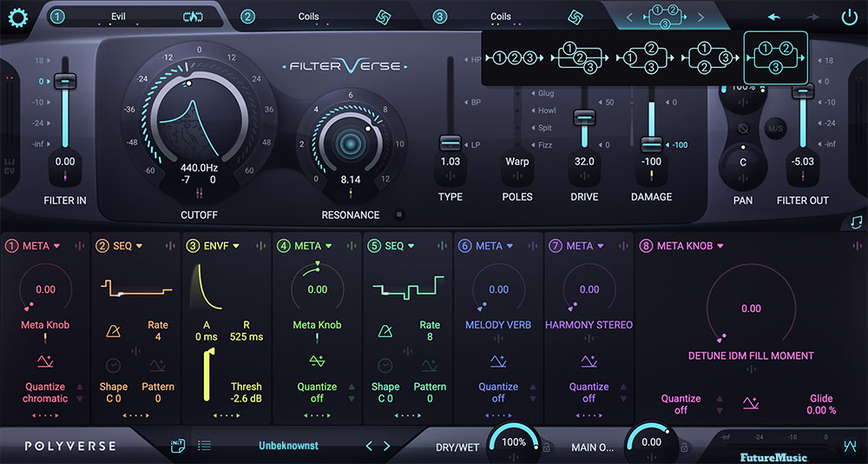Click the modulation assign icon of META 1
The image size is (868, 464).
pos(79,246)
